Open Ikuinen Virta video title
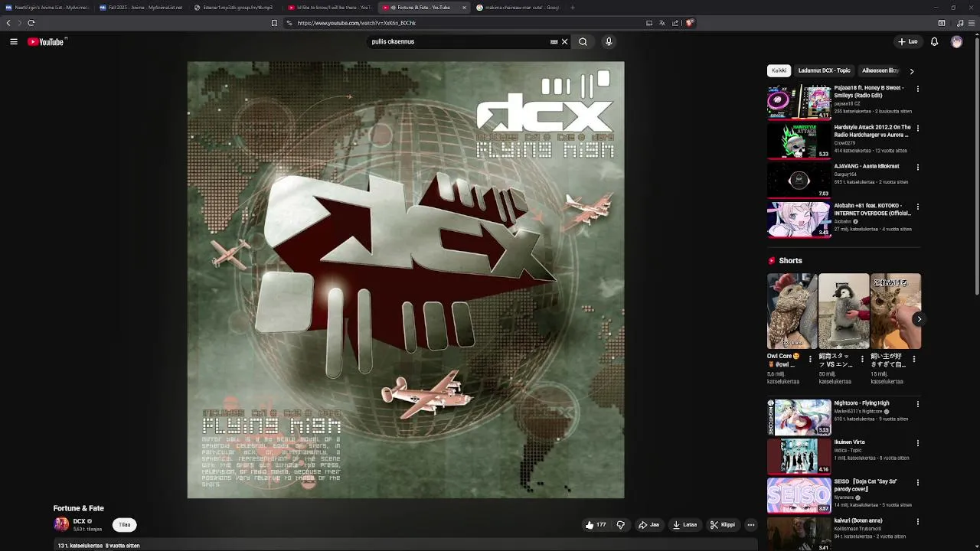This screenshot has height=551, width=980. (x=850, y=442)
